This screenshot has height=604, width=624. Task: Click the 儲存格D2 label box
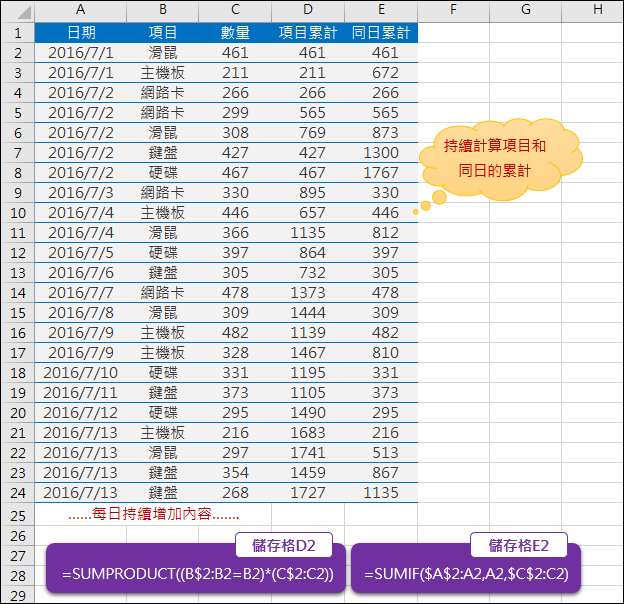(284, 545)
